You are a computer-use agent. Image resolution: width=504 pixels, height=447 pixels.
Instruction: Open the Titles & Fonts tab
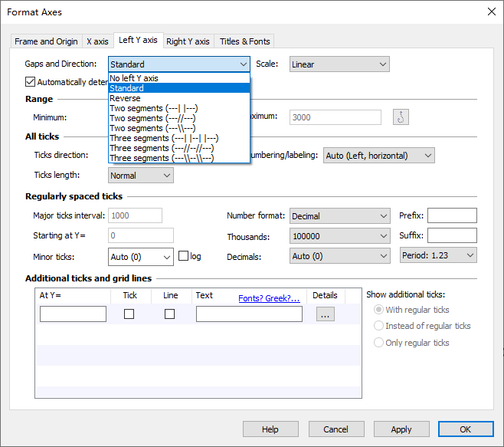pos(244,41)
